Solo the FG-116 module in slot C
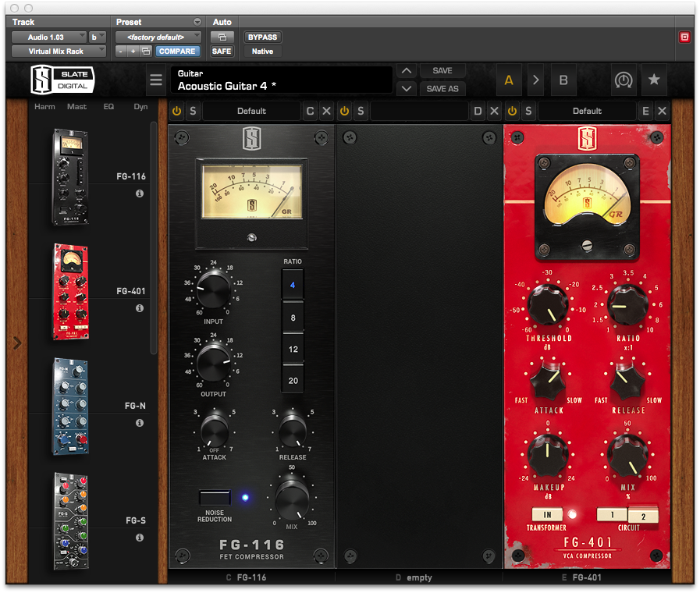 pyautogui.click(x=193, y=112)
